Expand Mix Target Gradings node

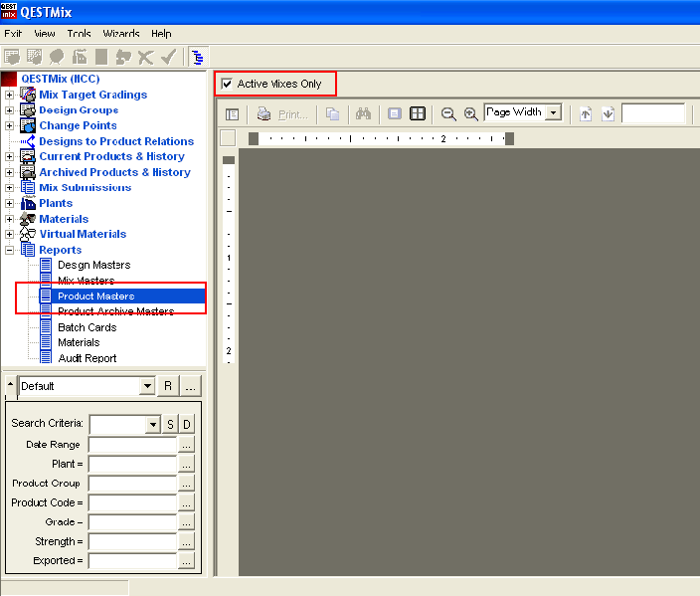click(x=9, y=95)
